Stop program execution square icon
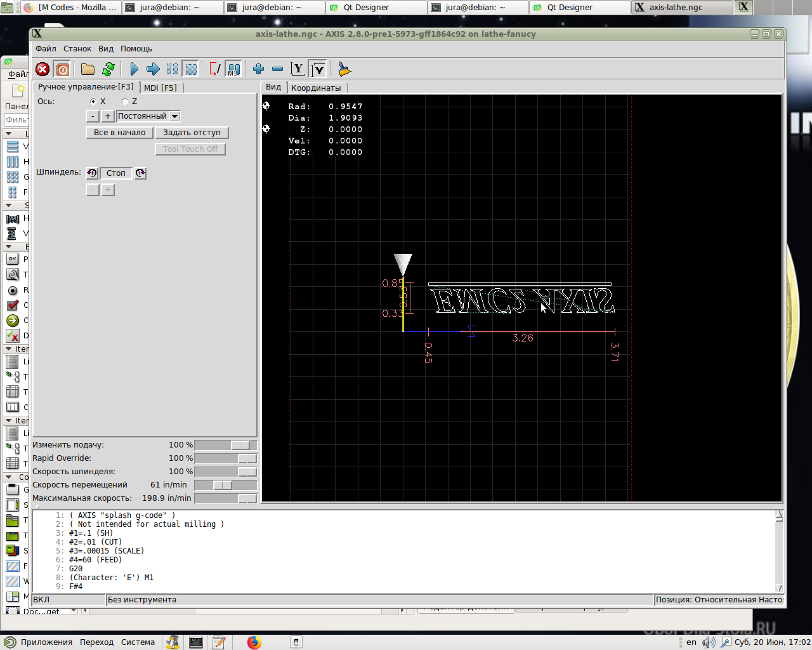Image resolution: width=812 pixels, height=650 pixels. (x=190, y=69)
